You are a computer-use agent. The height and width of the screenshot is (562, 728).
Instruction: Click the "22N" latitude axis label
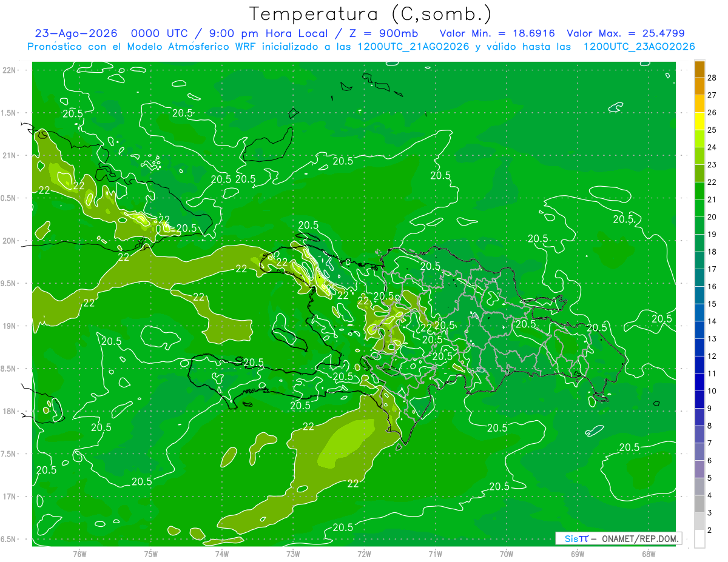9,70
